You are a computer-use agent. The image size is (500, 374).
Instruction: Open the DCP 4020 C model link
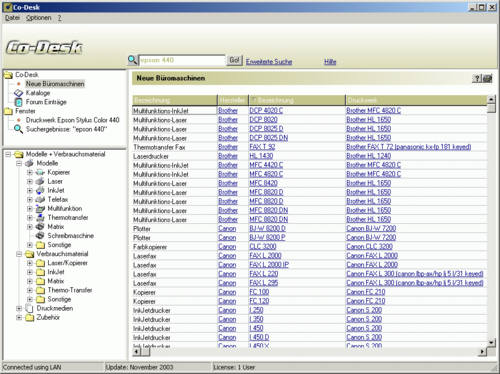click(x=266, y=111)
